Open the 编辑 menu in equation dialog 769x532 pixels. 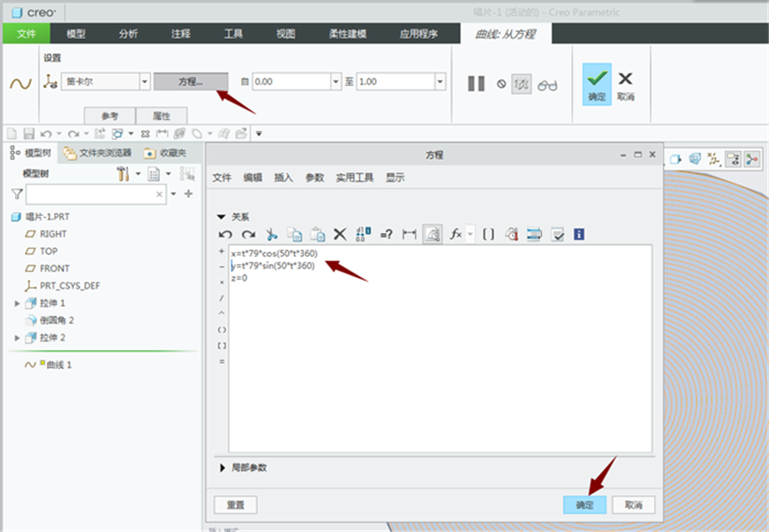253,178
